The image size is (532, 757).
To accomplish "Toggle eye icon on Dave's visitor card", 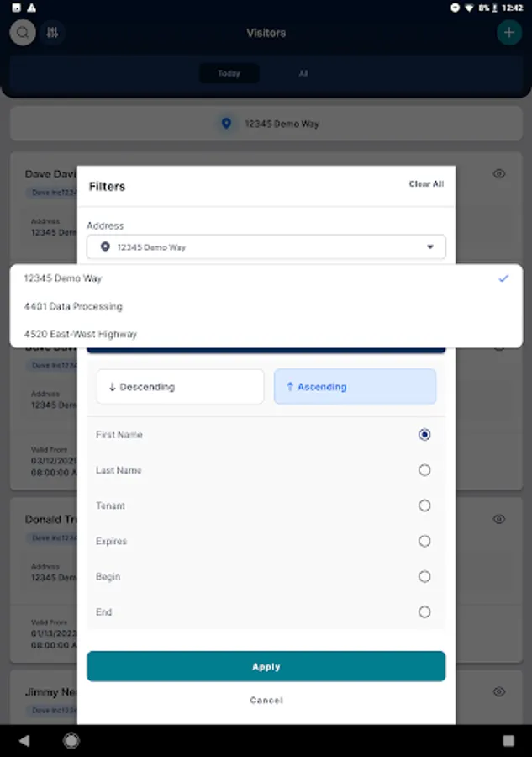I will (x=499, y=173).
